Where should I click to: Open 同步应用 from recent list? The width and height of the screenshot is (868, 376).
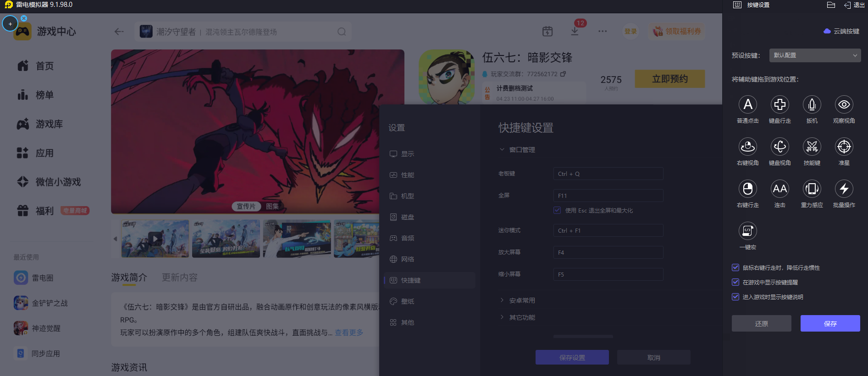pyautogui.click(x=37, y=354)
